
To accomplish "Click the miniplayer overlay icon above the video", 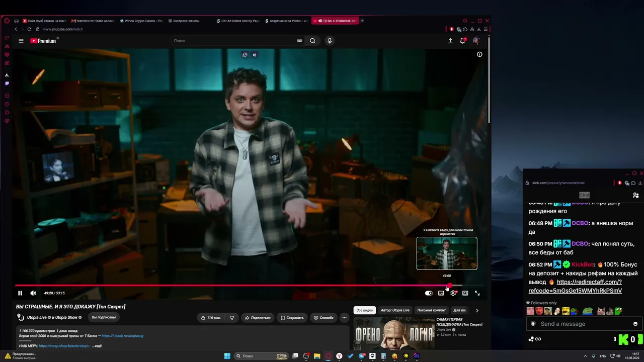I will (x=245, y=55).
